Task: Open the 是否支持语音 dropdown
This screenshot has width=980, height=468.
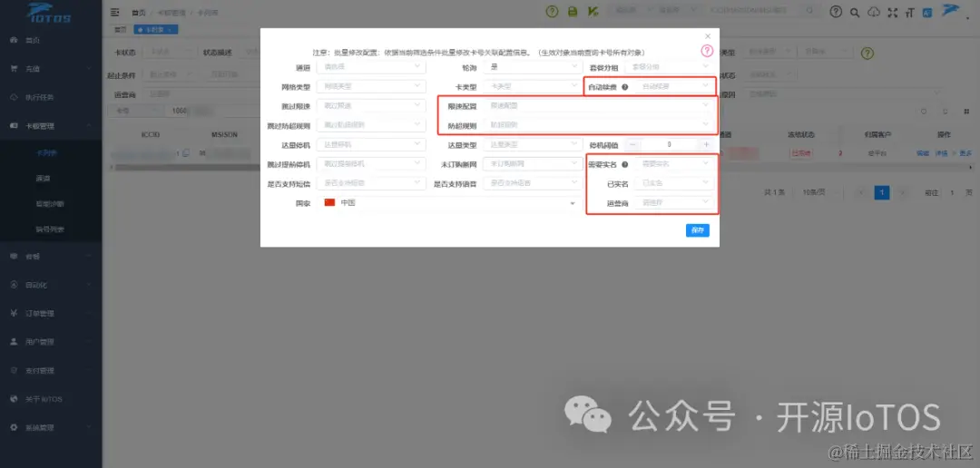Action: point(532,183)
